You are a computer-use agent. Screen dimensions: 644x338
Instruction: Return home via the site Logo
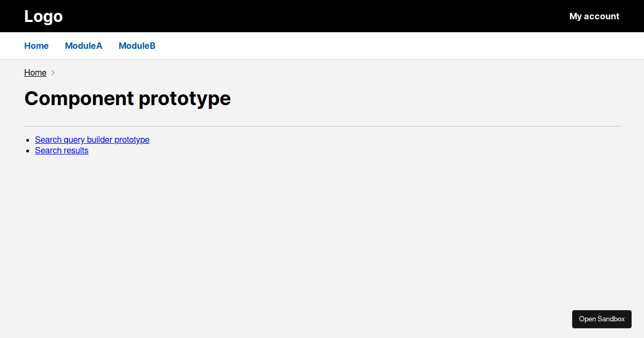43,16
